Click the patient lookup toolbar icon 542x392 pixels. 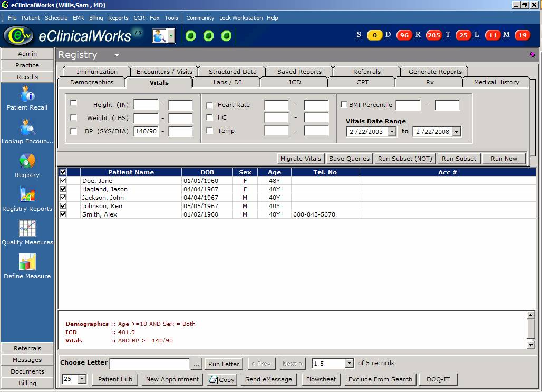(x=159, y=36)
